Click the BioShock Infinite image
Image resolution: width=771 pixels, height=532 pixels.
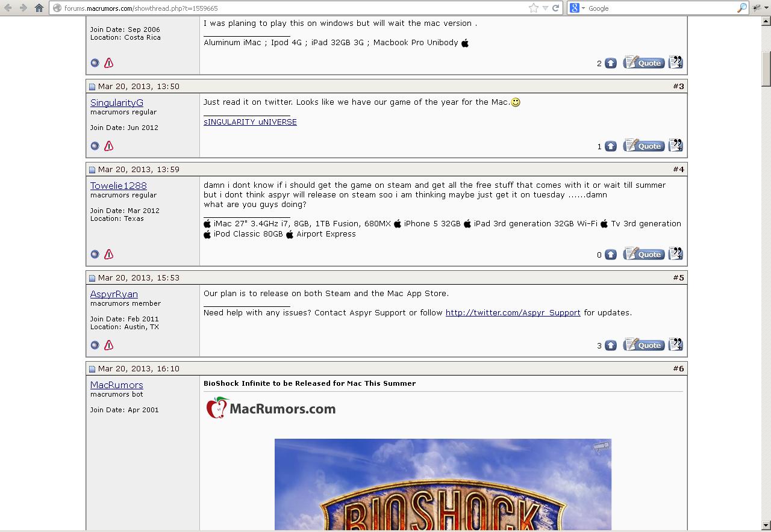coord(443,484)
